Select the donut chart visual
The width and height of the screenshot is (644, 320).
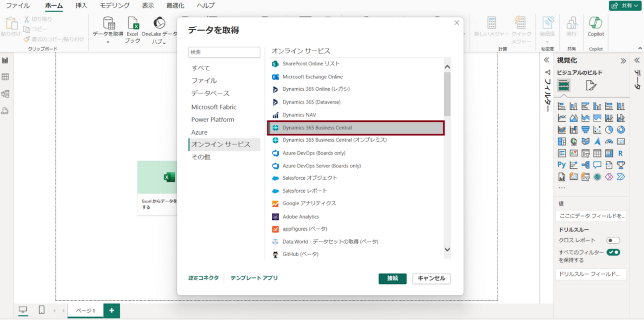621,130
